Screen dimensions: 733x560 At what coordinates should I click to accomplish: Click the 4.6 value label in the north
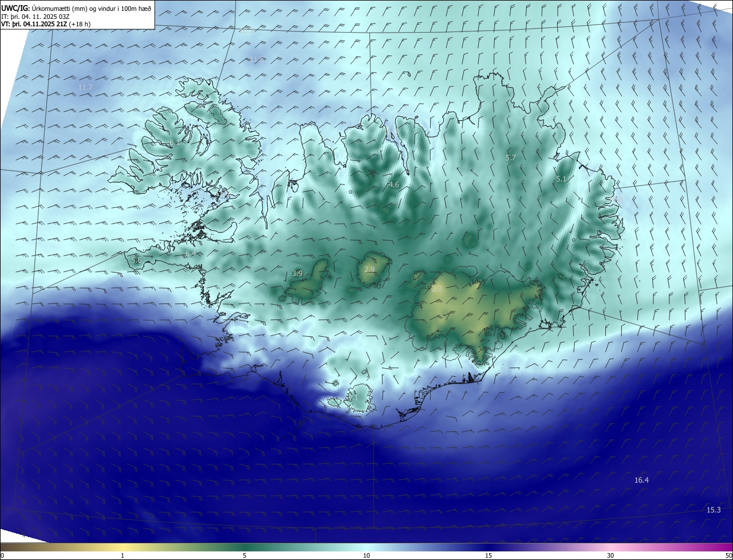click(393, 184)
